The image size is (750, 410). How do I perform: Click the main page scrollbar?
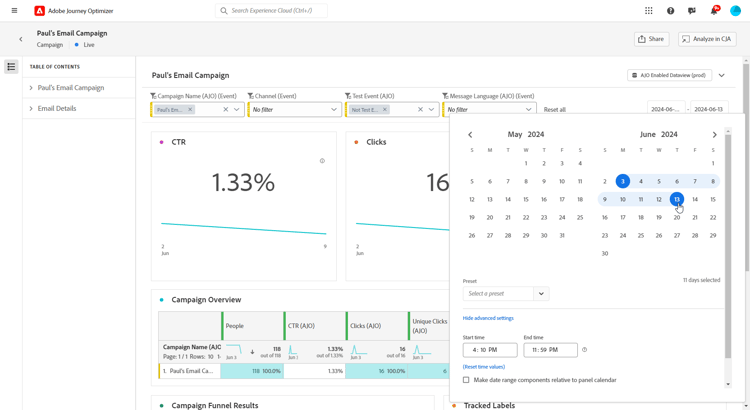point(746,167)
